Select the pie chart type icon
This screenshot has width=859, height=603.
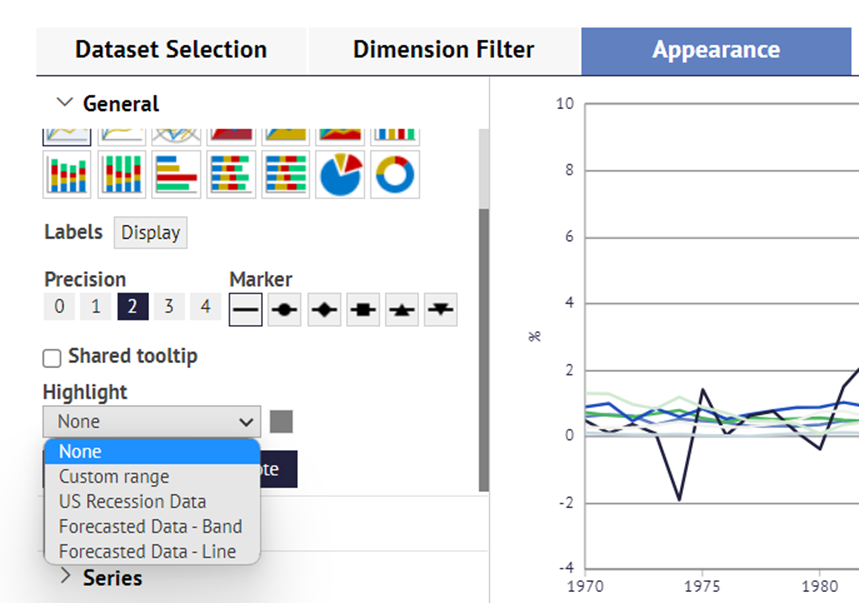tap(340, 175)
